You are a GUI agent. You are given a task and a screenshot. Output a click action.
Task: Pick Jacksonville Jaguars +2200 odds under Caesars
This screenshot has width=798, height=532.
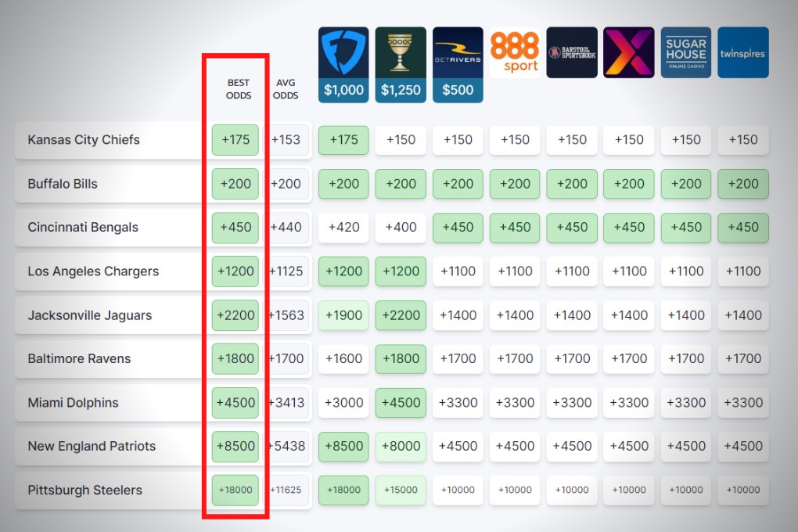click(x=401, y=315)
